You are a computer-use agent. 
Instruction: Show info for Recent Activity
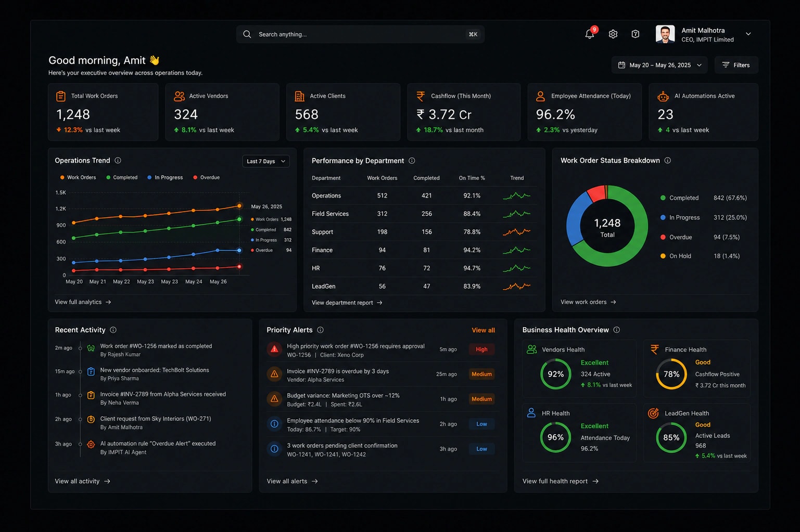pyautogui.click(x=113, y=330)
